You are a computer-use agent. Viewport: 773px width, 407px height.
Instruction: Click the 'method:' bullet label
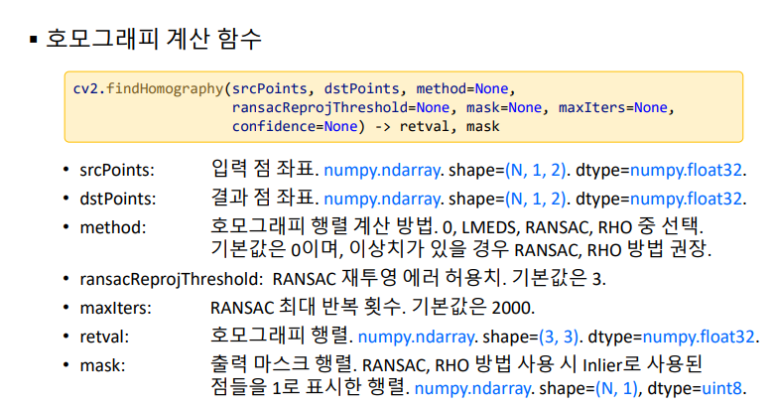(113, 227)
